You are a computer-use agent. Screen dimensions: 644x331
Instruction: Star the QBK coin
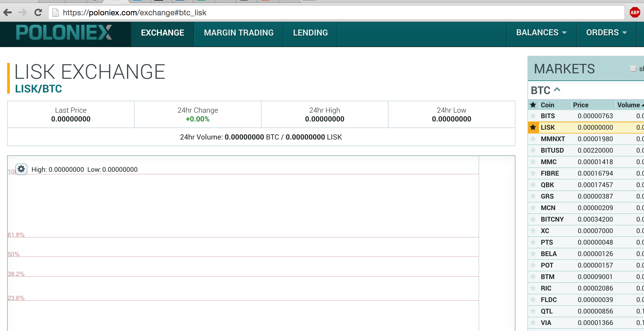[533, 185]
